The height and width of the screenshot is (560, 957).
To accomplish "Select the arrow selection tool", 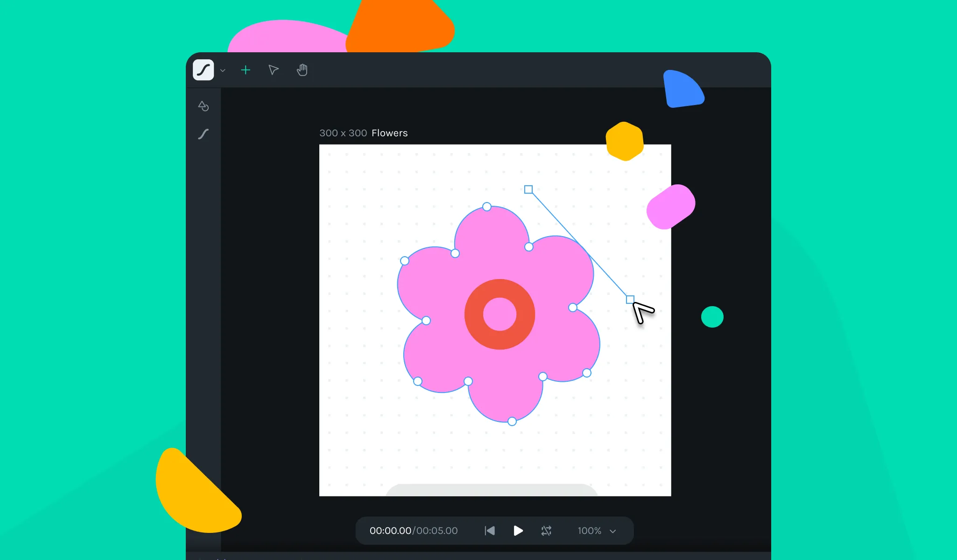I will tap(274, 70).
